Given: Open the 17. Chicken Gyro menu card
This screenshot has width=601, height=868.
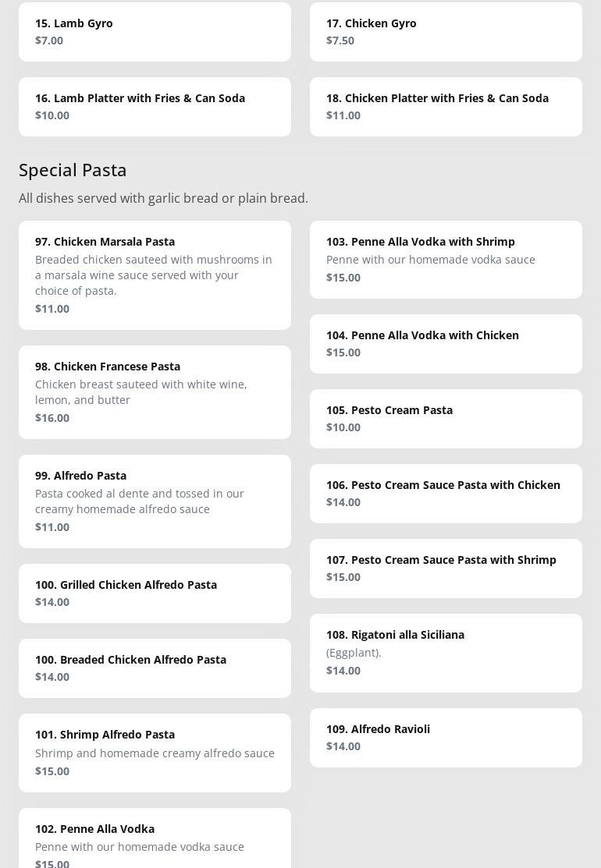Looking at the screenshot, I should (446, 32).
